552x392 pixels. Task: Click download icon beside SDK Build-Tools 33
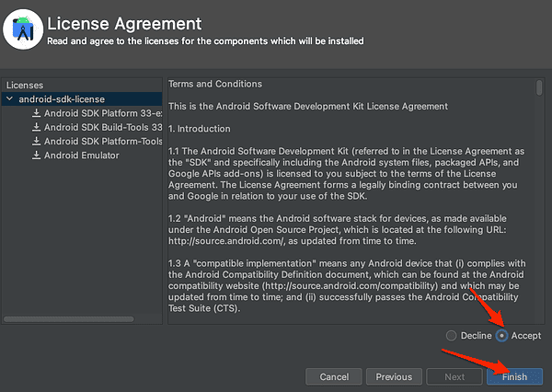pos(36,127)
